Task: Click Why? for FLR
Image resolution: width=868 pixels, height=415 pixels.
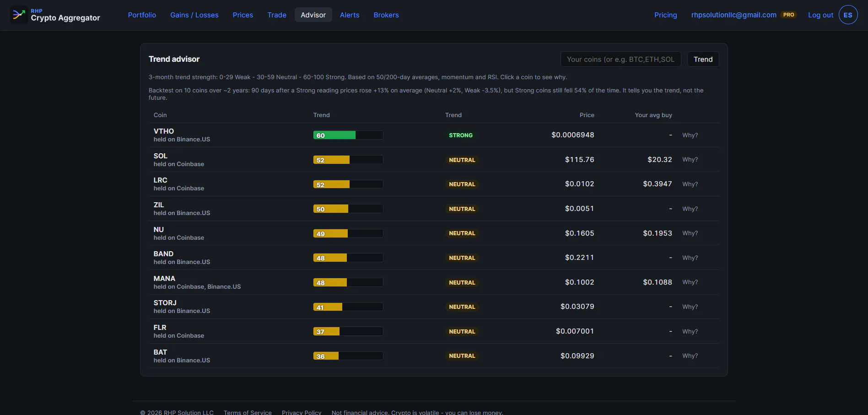Action: tap(690, 332)
